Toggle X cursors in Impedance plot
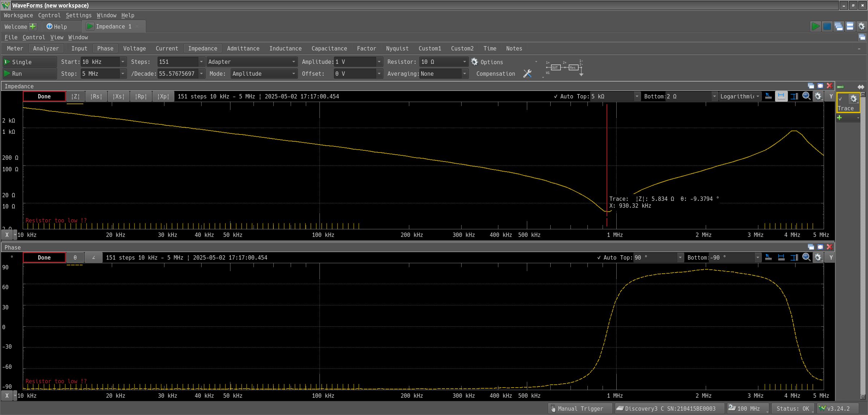 tap(781, 96)
